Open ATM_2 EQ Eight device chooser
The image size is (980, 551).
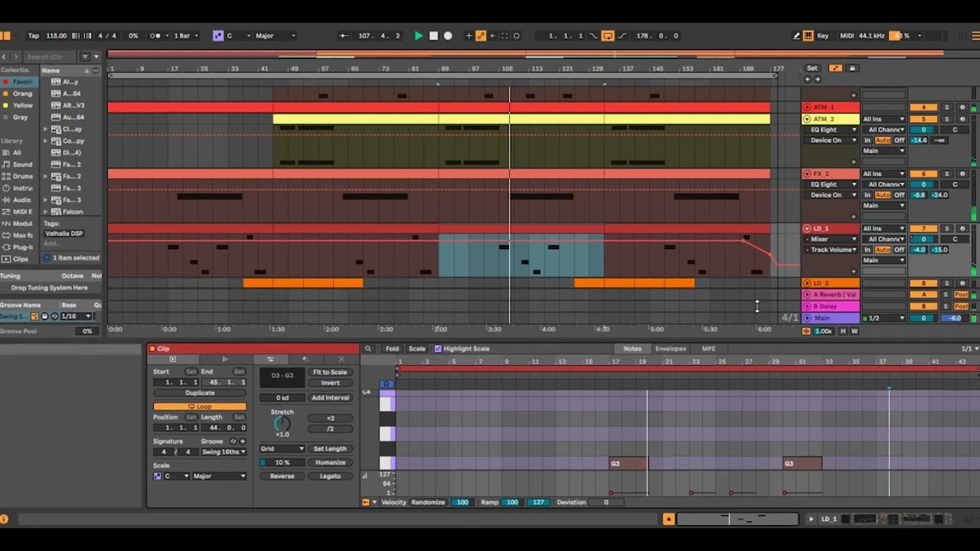pos(831,130)
